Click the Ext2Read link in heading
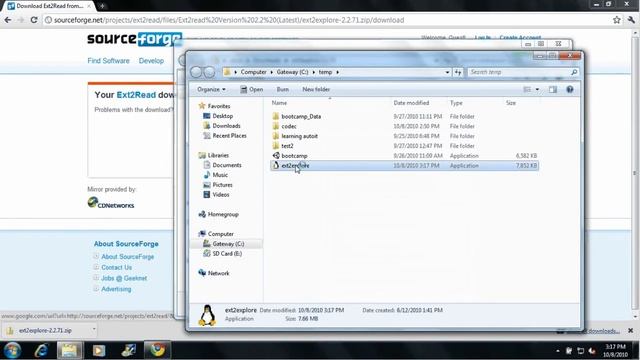 click(x=136, y=95)
